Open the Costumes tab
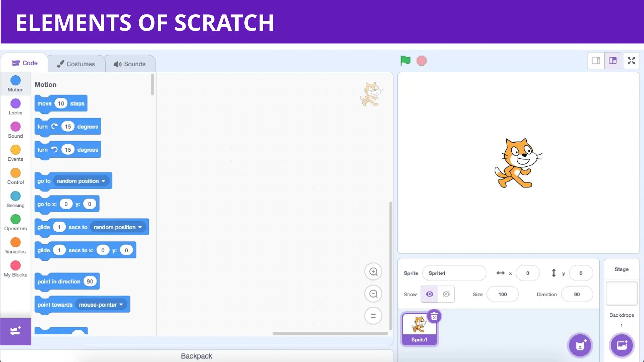Viewport: 644px width, 362px height. (76, 64)
